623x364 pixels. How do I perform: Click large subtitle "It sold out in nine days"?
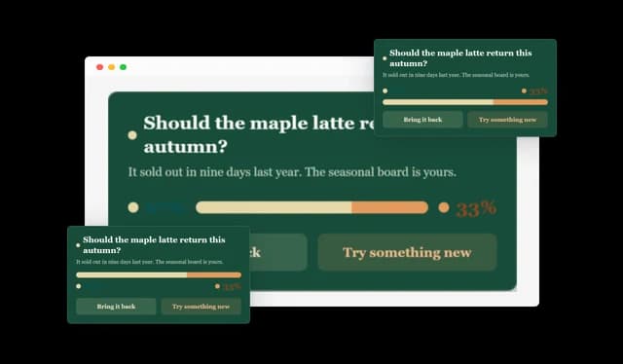tap(214, 172)
